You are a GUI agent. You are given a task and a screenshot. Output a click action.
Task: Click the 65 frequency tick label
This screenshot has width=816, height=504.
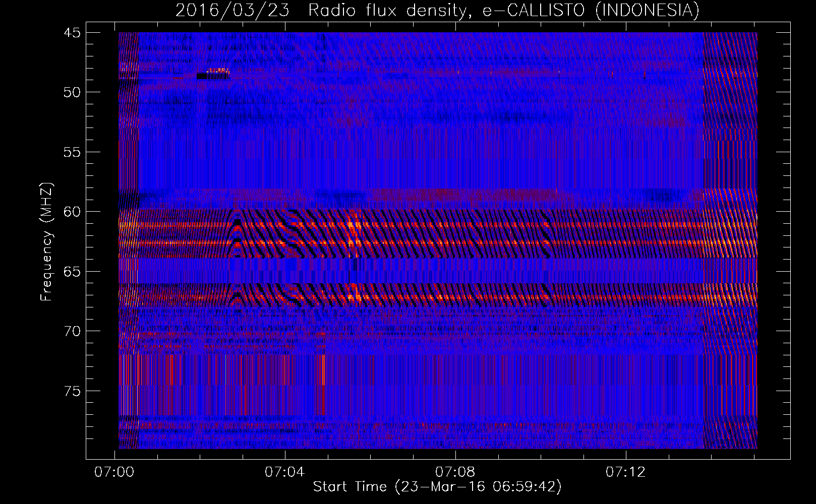72,272
